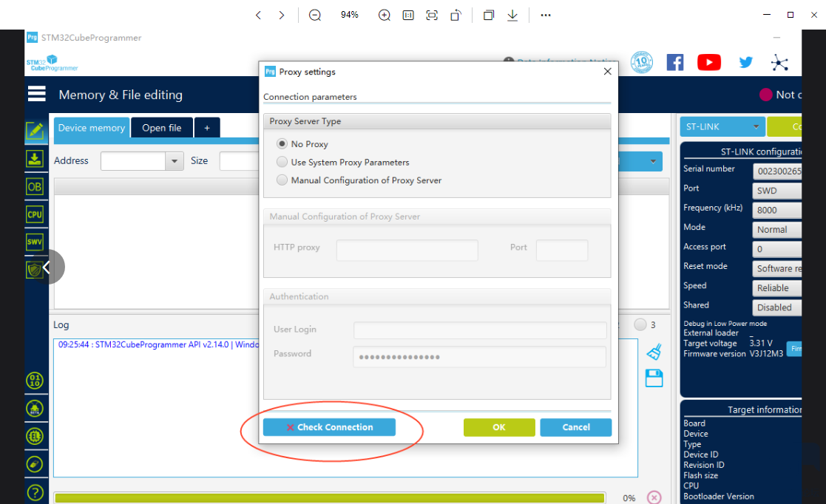
Task: Open the CPU panel icon
Action: (x=35, y=214)
